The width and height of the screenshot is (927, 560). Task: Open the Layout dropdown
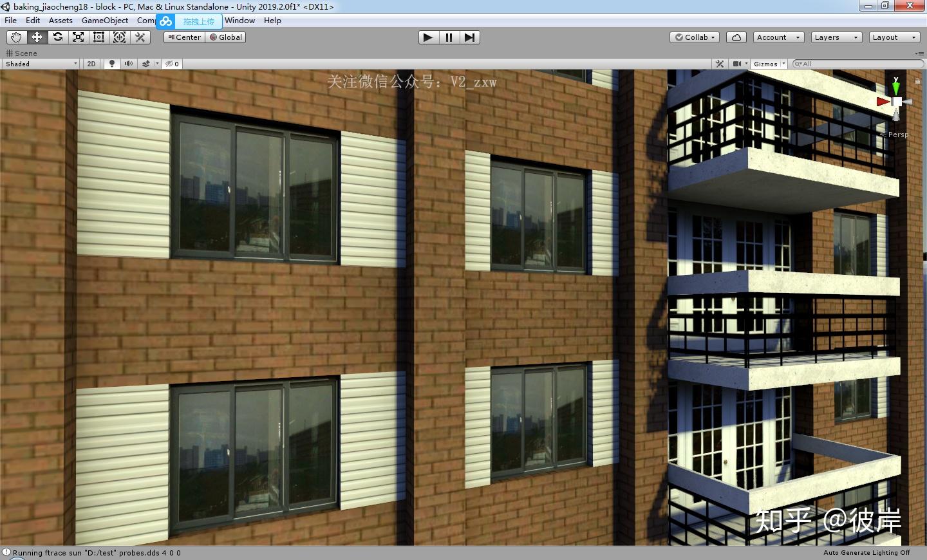point(894,37)
